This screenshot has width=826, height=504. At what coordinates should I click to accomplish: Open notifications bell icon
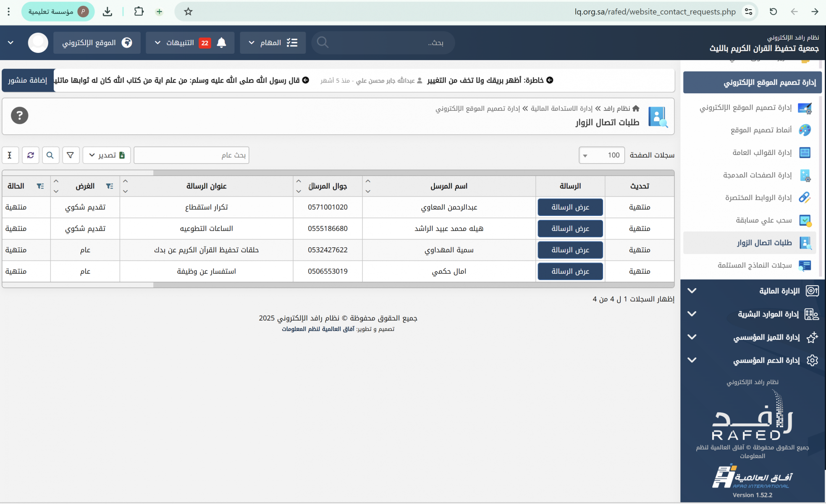pos(222,42)
